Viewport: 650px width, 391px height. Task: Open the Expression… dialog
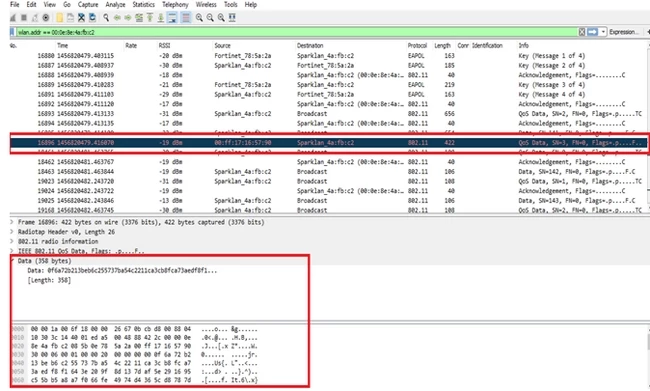coord(623,32)
